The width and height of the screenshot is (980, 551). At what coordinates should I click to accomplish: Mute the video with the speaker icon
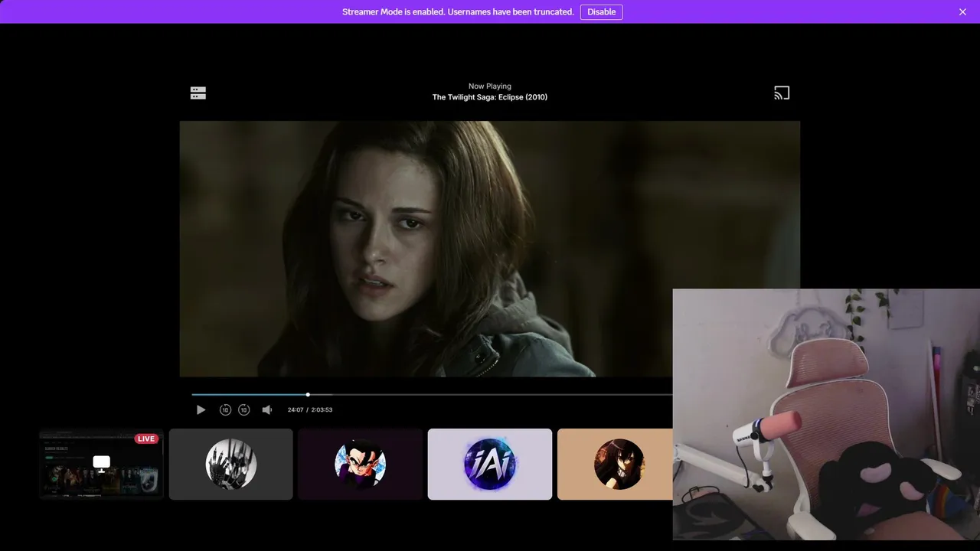266,409
